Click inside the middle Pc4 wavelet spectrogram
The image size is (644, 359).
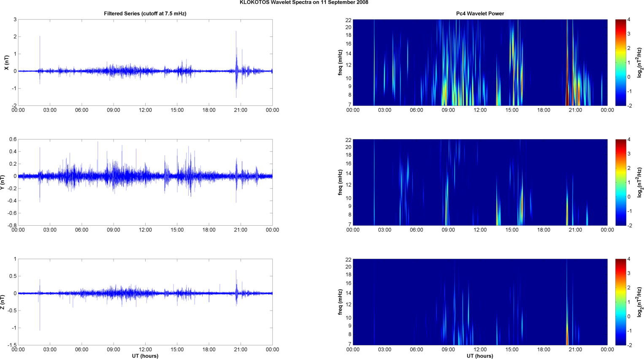point(480,182)
